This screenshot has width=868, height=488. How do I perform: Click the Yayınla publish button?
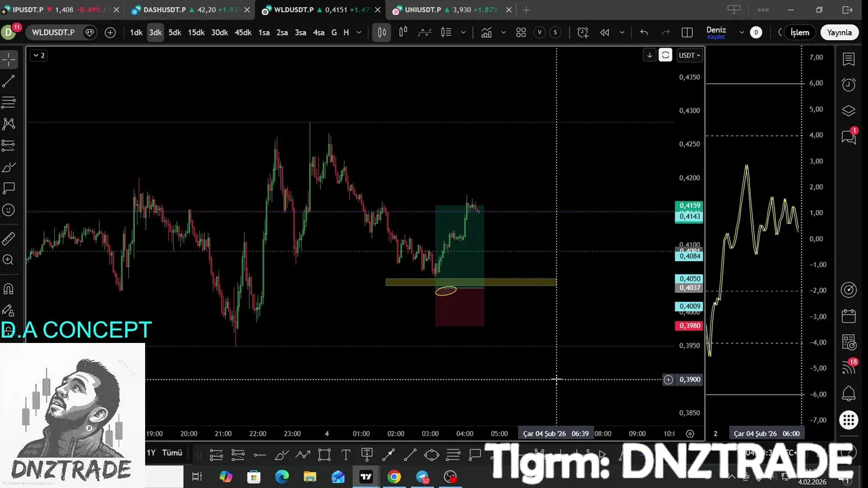coord(839,33)
